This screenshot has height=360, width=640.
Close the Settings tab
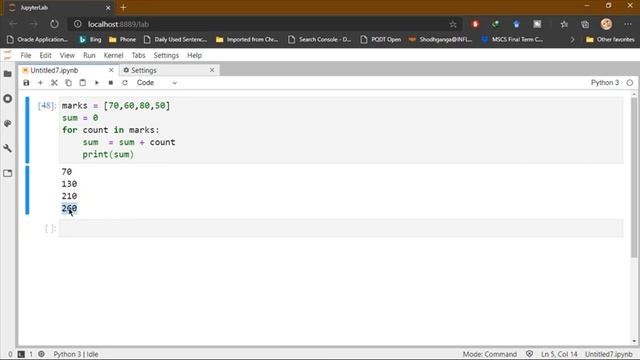212,70
